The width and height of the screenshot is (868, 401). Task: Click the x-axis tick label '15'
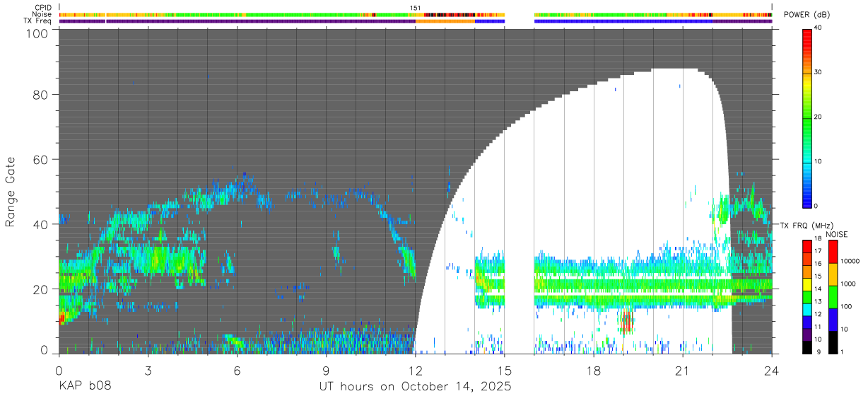point(505,370)
